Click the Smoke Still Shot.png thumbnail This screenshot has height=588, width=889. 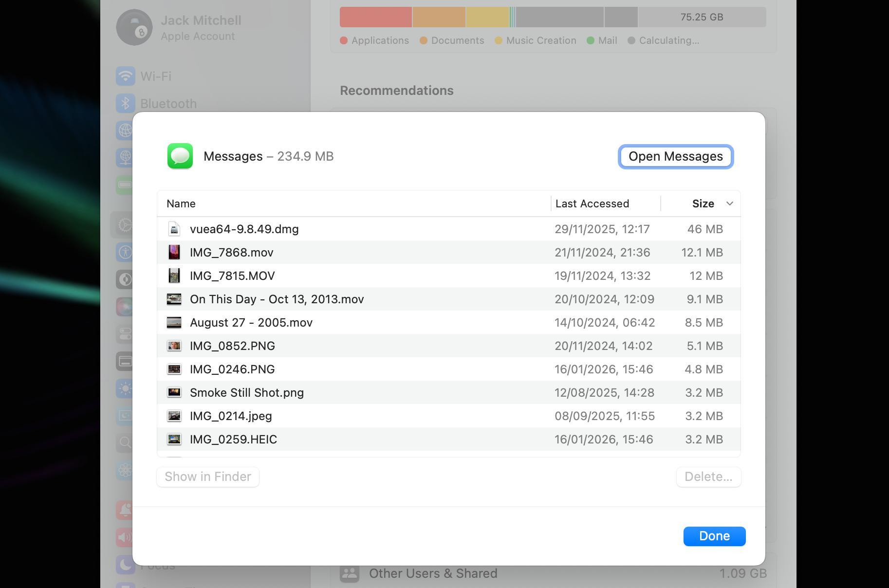point(174,392)
